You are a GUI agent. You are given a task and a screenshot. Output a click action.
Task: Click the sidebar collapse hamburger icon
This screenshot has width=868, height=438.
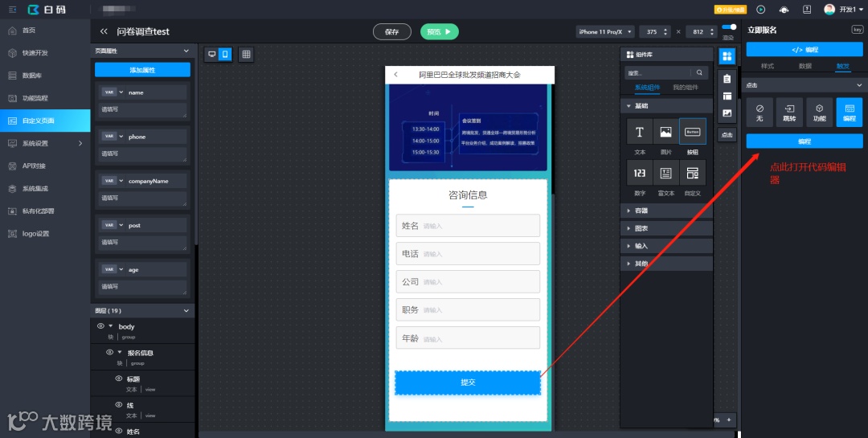(x=13, y=10)
